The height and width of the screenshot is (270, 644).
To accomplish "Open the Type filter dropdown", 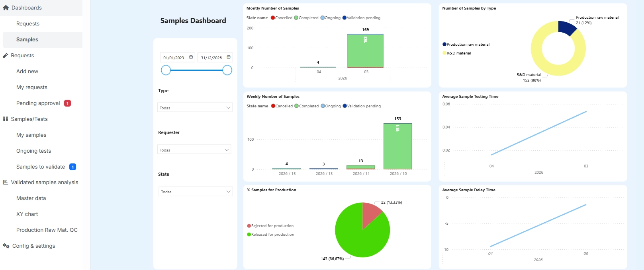I will 195,108.
